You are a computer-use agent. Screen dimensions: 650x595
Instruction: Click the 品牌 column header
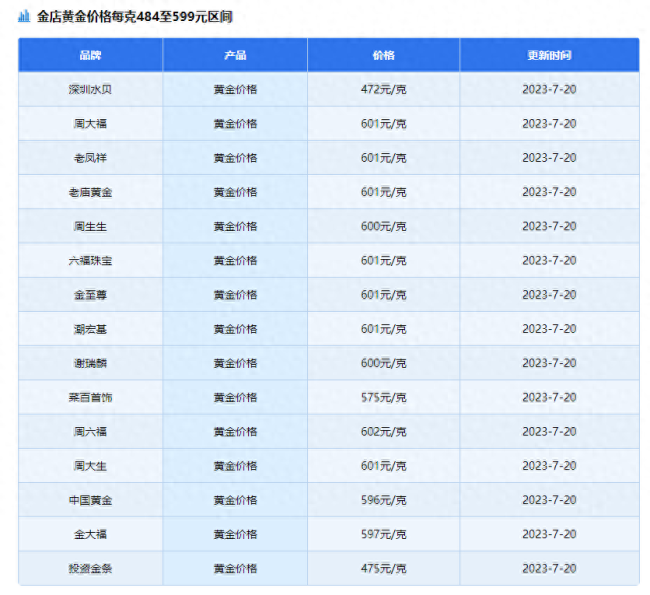(x=90, y=55)
